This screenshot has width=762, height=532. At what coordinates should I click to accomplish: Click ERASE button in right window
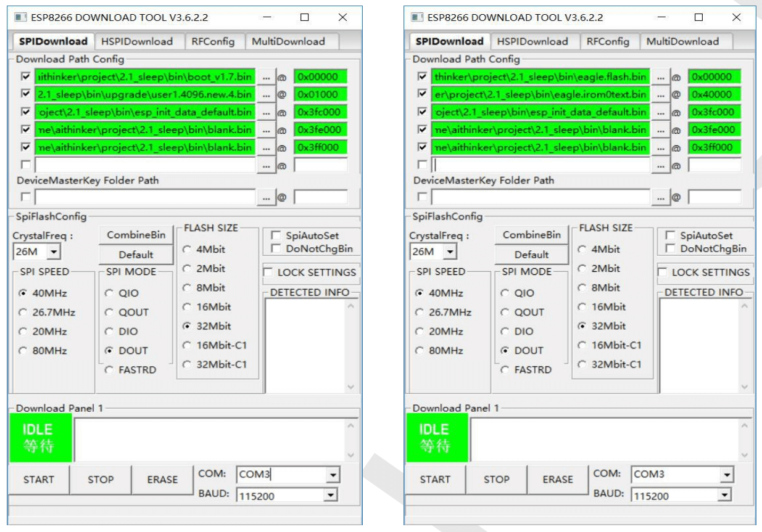pyautogui.click(x=557, y=479)
